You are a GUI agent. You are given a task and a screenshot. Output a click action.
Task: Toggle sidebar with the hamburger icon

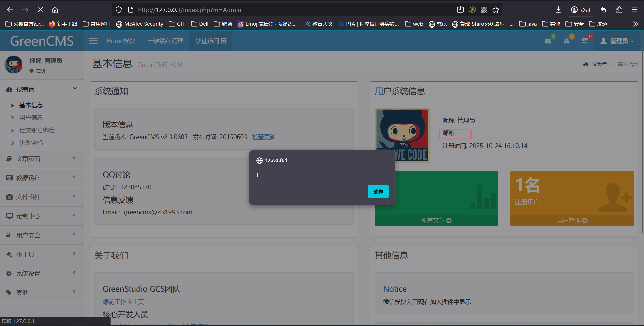93,41
